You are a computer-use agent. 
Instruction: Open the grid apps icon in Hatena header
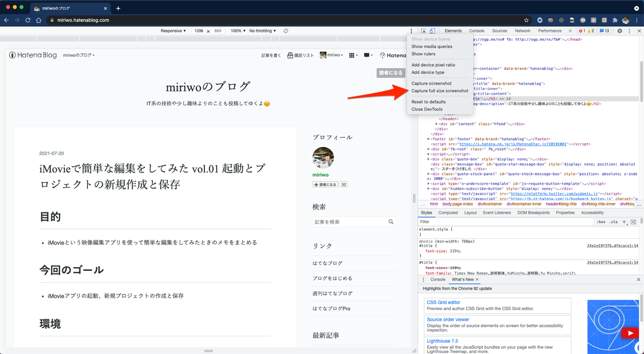(352, 55)
